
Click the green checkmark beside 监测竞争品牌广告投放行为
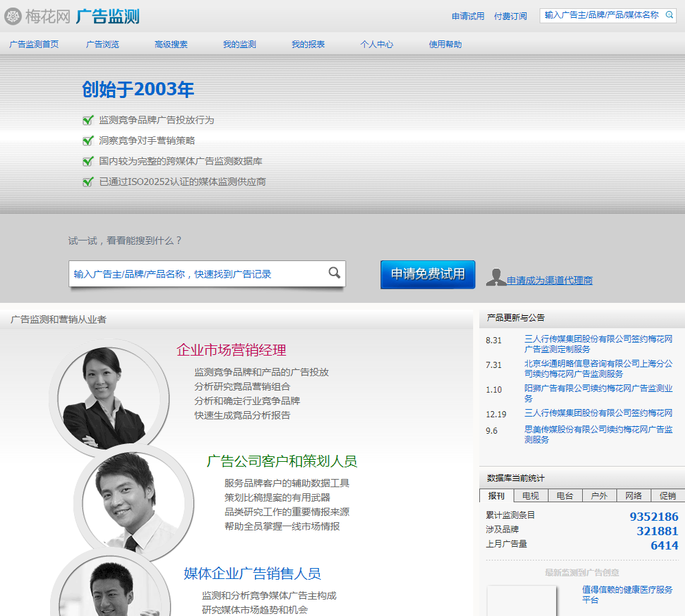coord(88,120)
